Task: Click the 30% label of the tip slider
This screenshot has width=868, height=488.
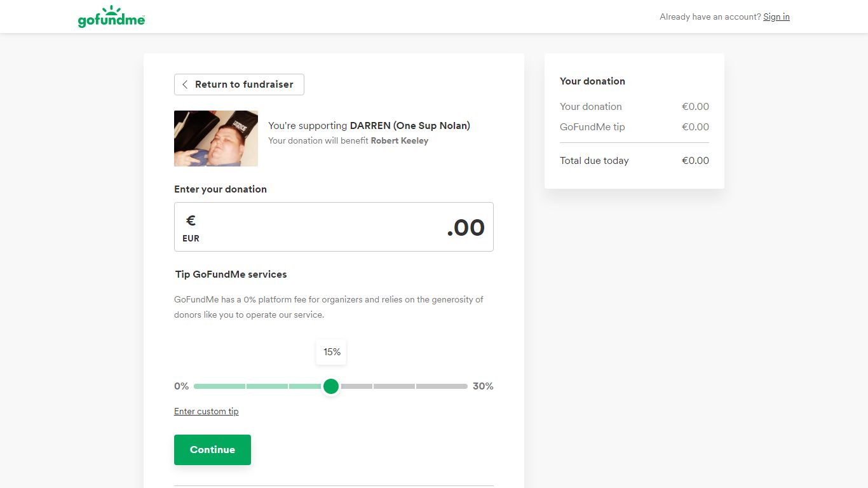Action: 483,386
